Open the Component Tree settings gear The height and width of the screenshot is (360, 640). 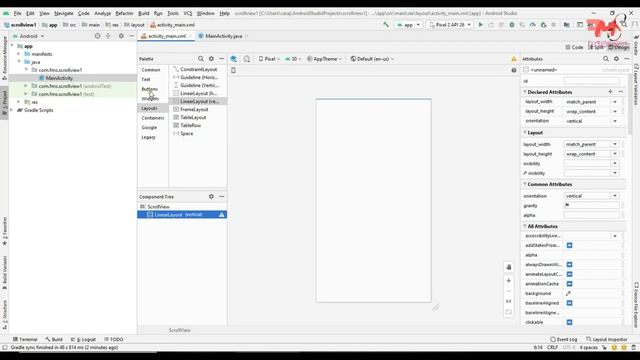point(211,196)
